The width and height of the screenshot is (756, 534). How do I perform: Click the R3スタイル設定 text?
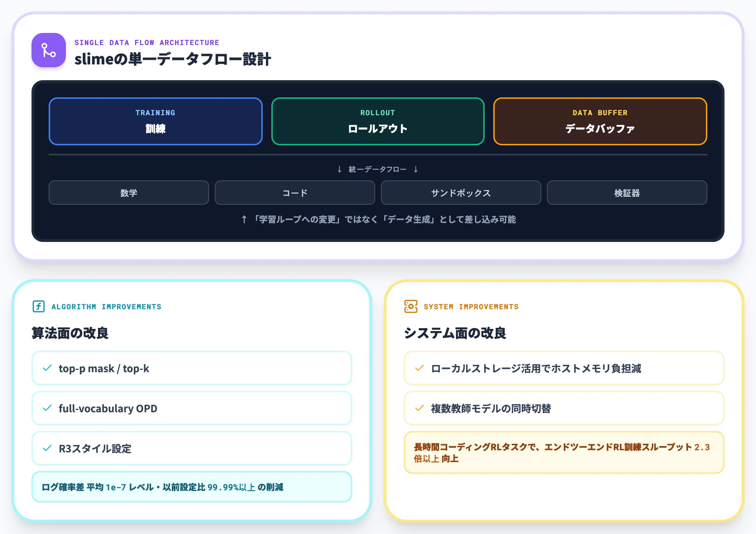tap(95, 448)
